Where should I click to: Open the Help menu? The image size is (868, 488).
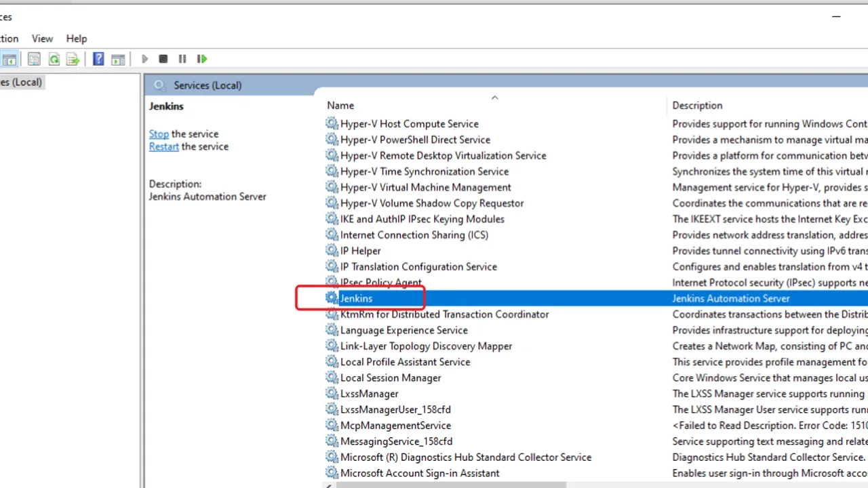tap(77, 39)
